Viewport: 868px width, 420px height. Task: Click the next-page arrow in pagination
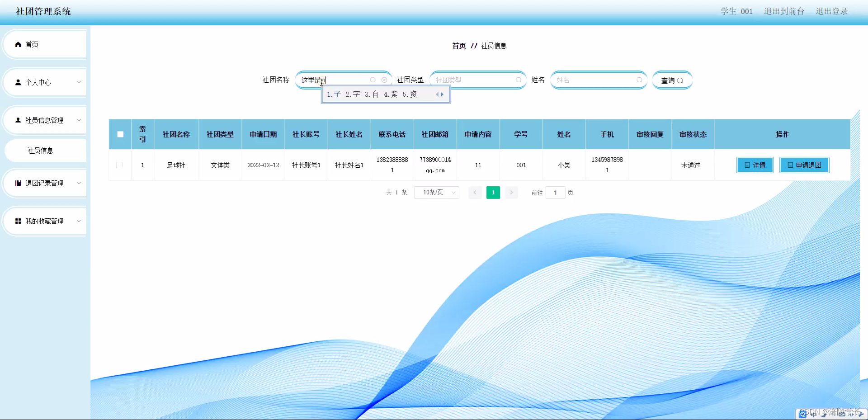pos(511,193)
